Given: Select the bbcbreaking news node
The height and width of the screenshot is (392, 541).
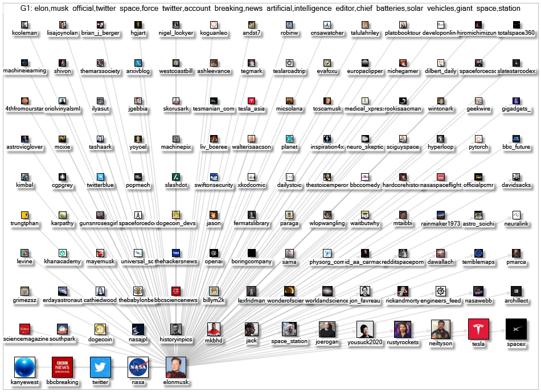Looking at the screenshot, I should coord(62,367).
